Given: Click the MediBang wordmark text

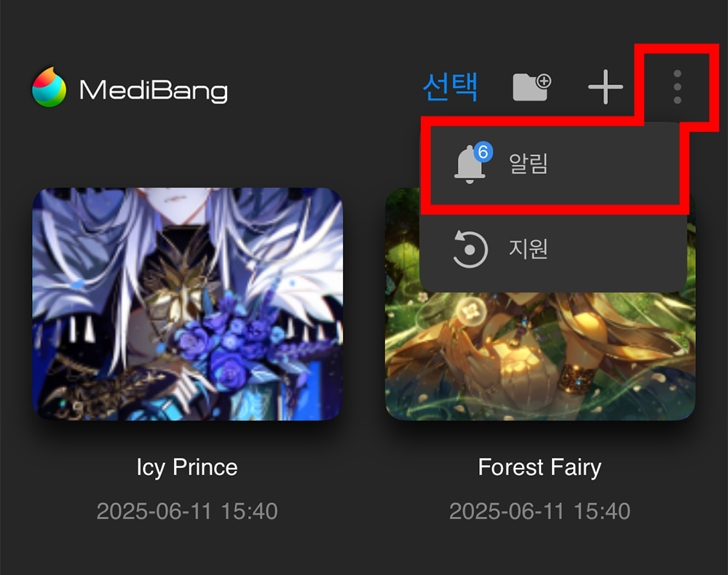Looking at the screenshot, I should click(x=154, y=90).
